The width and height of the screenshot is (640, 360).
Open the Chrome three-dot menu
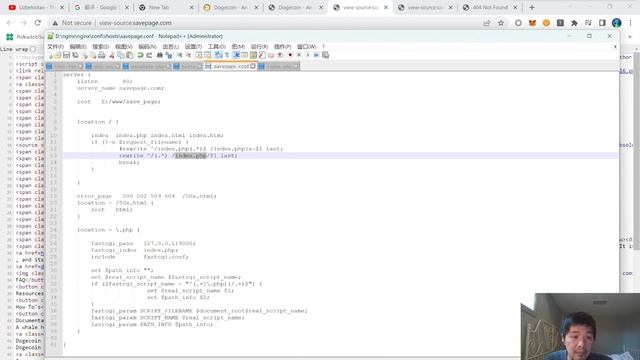coord(631,23)
